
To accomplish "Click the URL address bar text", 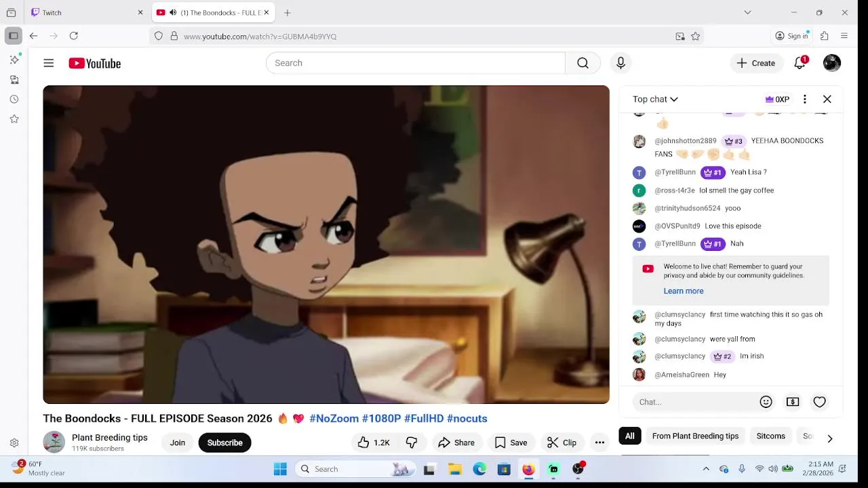I will (x=260, y=37).
